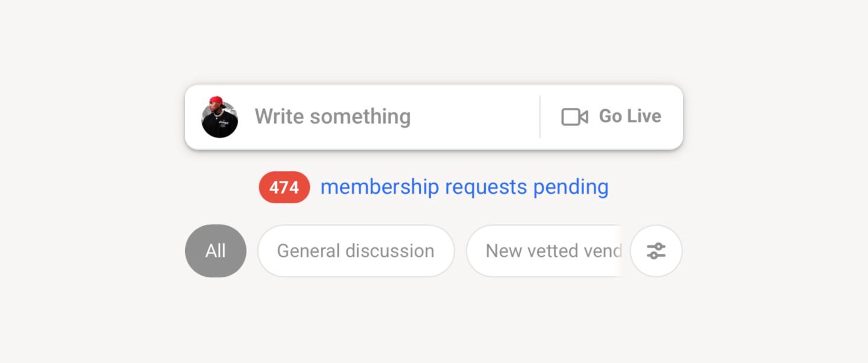868x363 pixels.
Task: Switch to the General discussion topic
Action: (x=356, y=251)
